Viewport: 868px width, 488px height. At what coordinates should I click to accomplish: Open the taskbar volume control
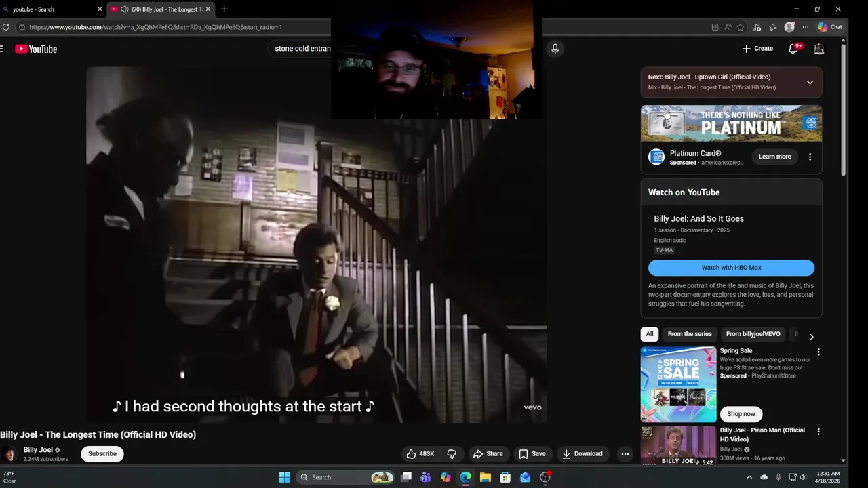click(x=803, y=477)
